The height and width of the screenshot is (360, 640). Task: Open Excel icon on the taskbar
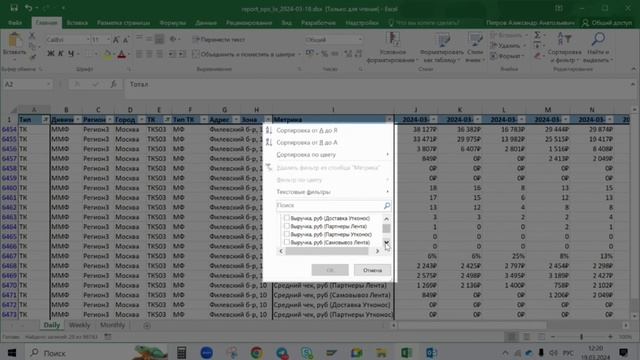click(406, 353)
